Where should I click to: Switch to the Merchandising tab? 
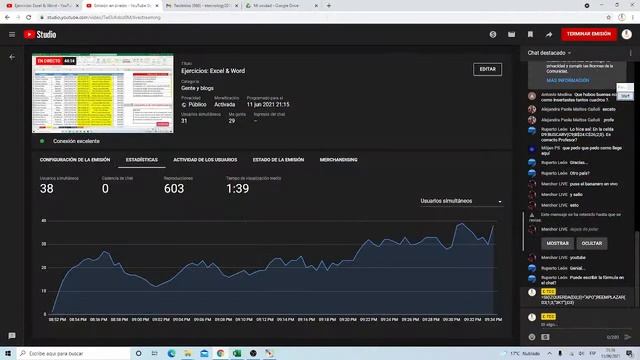click(338, 160)
